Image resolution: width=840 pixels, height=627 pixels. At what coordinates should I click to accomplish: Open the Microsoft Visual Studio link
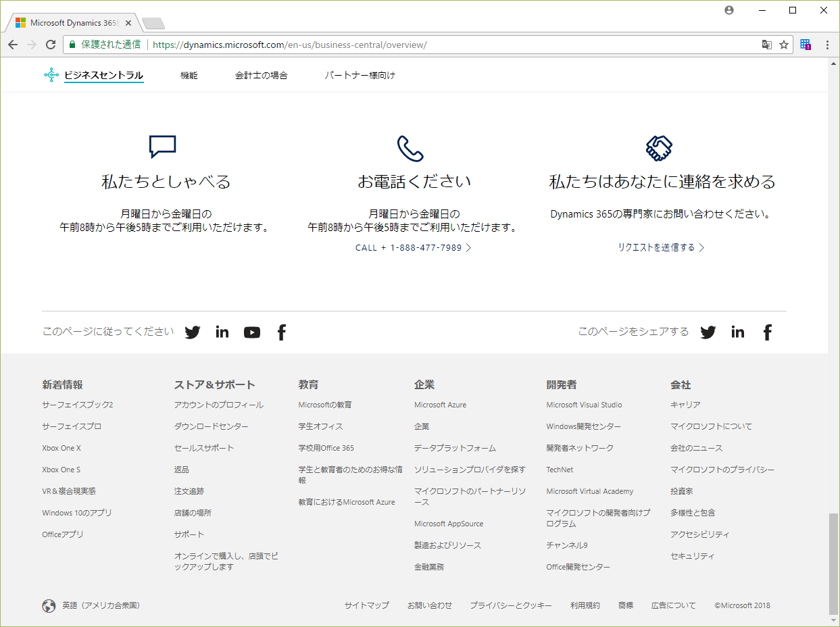tap(584, 405)
